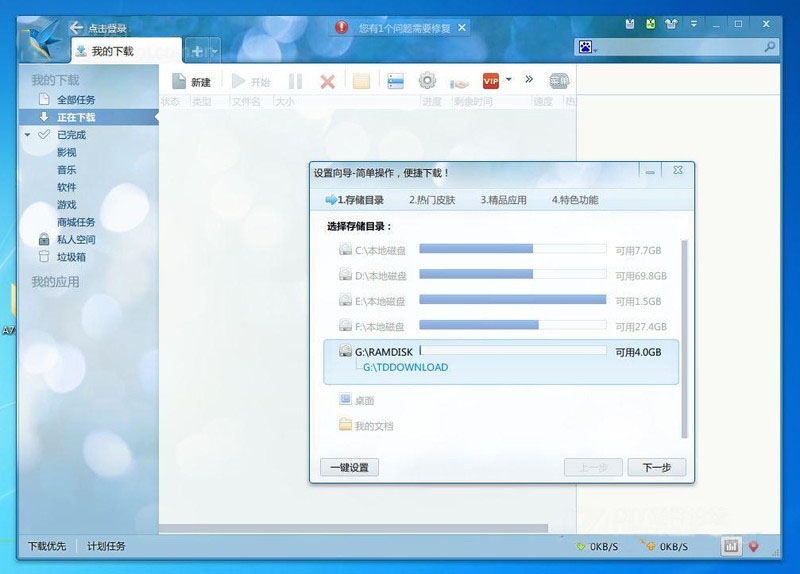800x574 pixels.
Task: Select the 3.精品应用 wizard tab
Action: pos(503,200)
